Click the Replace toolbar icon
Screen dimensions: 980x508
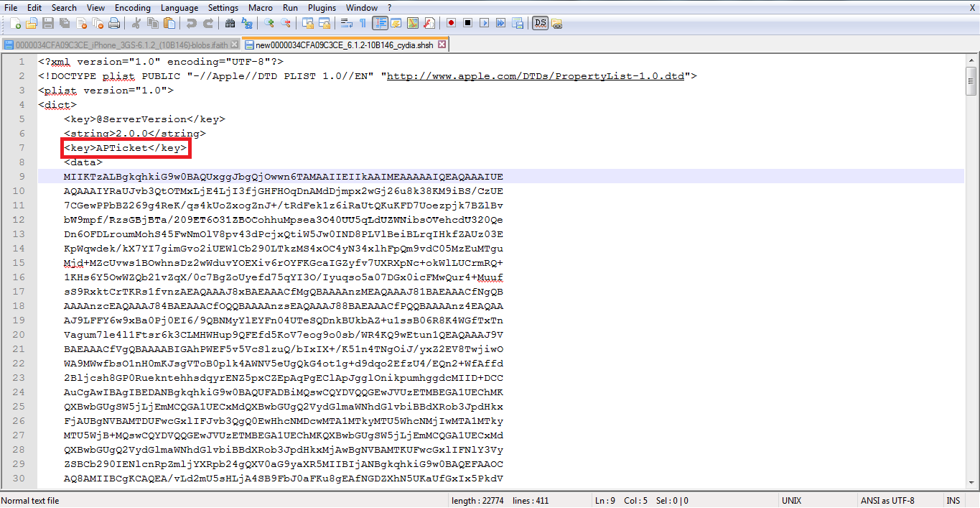point(246,23)
